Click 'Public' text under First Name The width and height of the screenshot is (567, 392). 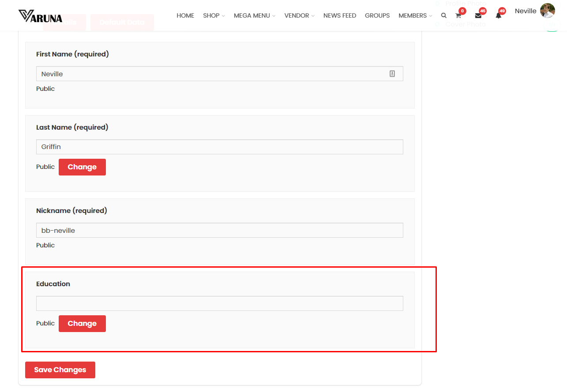[45, 89]
